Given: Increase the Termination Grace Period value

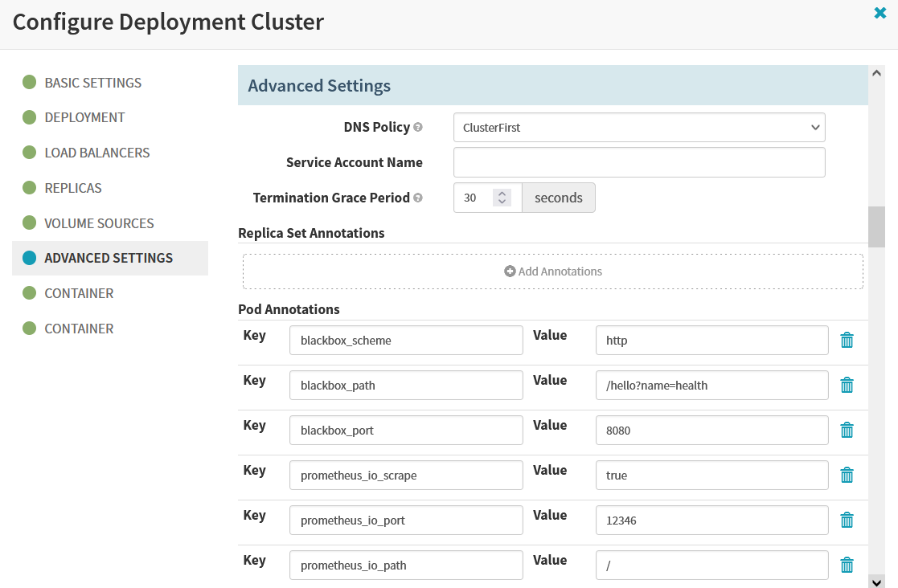Looking at the screenshot, I should [502, 194].
